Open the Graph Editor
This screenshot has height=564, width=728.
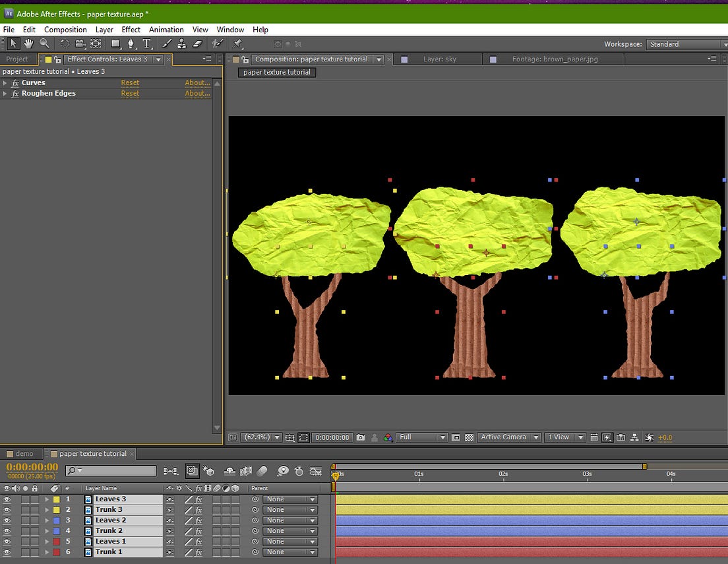pyautogui.click(x=316, y=471)
